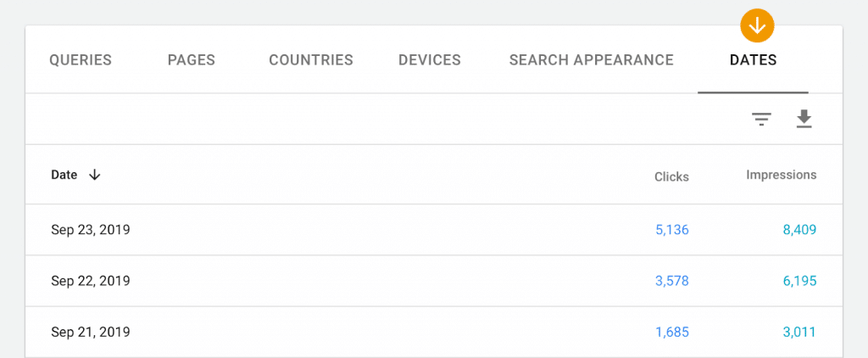Click the 5,136 clicks value
Screen dimensions: 868x358
point(672,229)
